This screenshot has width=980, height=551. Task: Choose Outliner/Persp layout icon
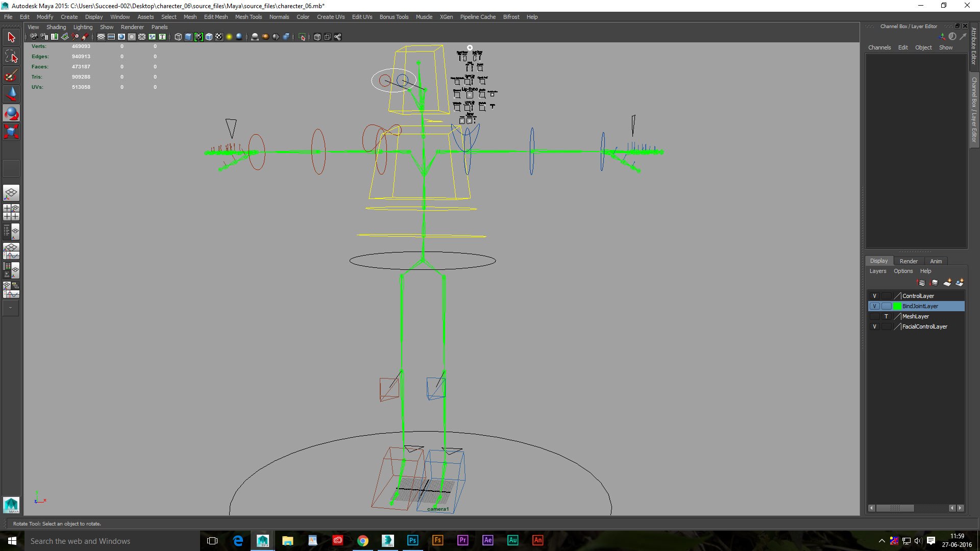click(x=11, y=232)
